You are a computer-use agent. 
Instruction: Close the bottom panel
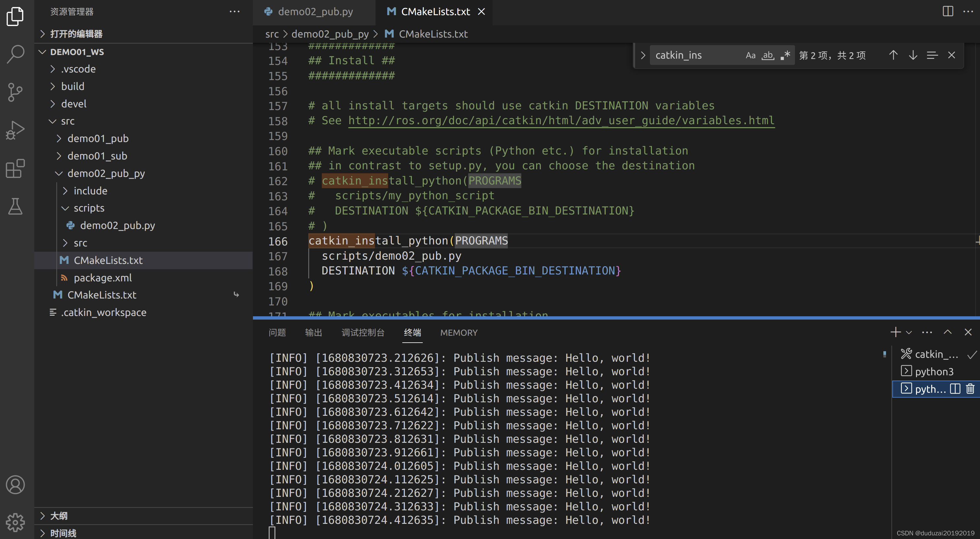pyautogui.click(x=968, y=332)
